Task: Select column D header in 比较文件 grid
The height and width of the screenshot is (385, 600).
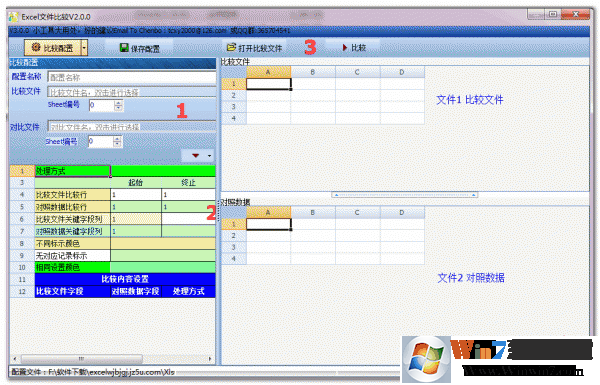Action: (x=402, y=72)
